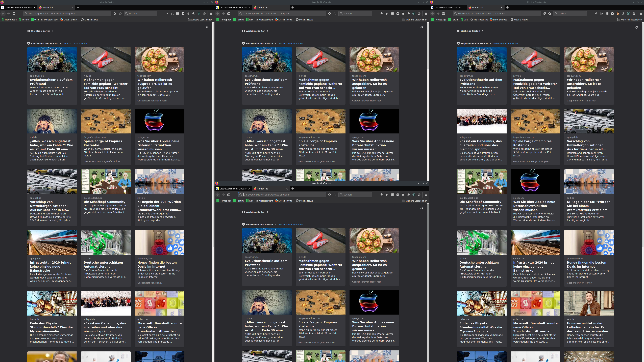644x362 pixels.
Task: Click page scrollbar in first Firefox window
Action: pyautogui.click(x=213, y=135)
